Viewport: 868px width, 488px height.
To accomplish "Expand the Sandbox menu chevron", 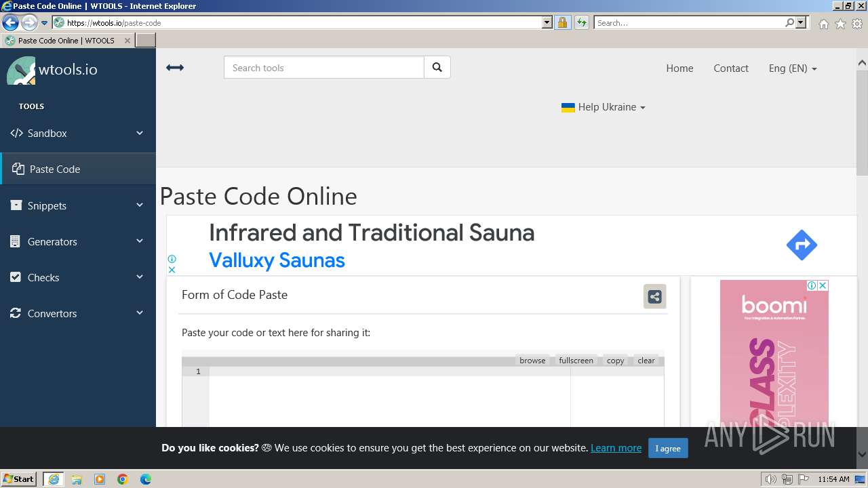I will coord(140,133).
